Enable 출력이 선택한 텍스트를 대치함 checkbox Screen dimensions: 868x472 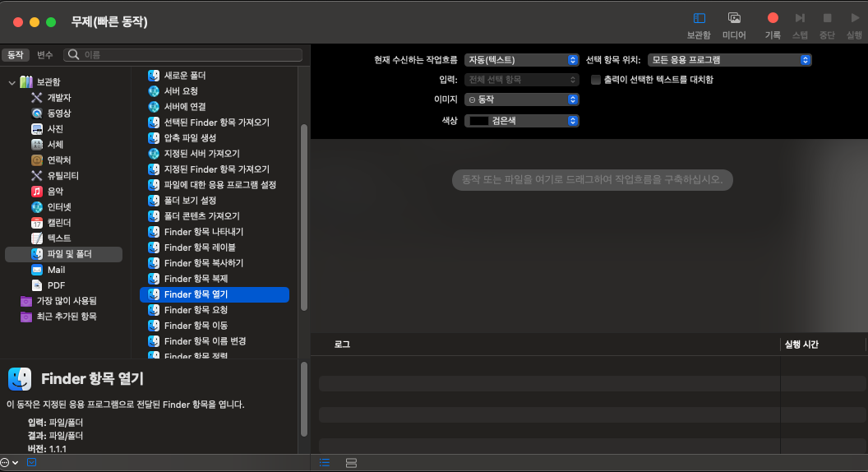point(596,80)
